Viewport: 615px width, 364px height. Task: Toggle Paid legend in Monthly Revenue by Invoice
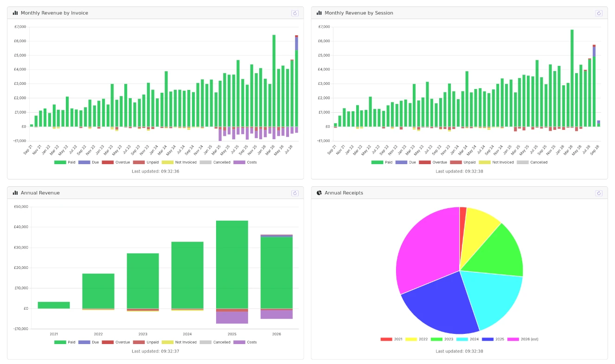click(64, 162)
